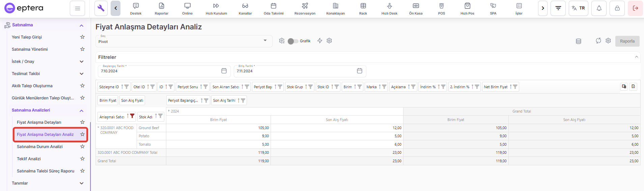Click the red logout icon
Image resolution: width=644 pixels, height=191 pixels.
point(635,8)
